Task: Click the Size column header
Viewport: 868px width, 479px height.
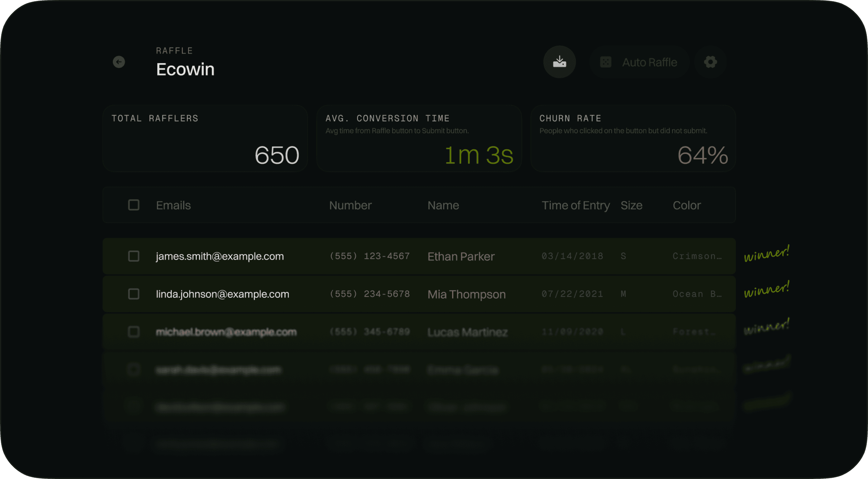Action: click(x=631, y=205)
